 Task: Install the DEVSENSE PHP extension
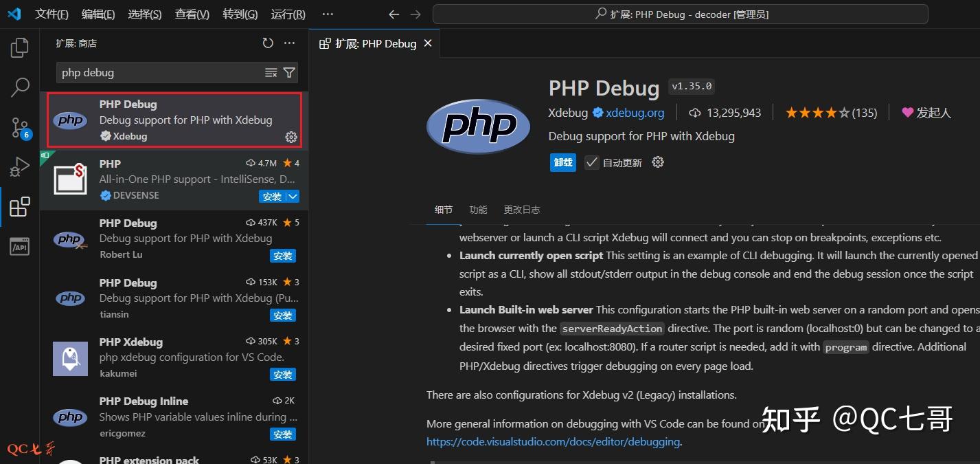[x=272, y=197]
